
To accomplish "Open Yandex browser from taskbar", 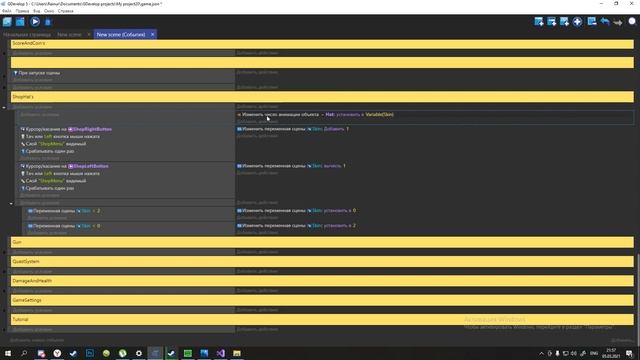I will [x=57, y=353].
